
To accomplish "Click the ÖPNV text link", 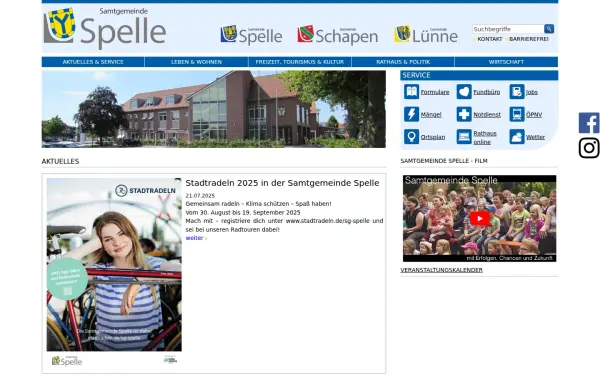I will point(534,115).
